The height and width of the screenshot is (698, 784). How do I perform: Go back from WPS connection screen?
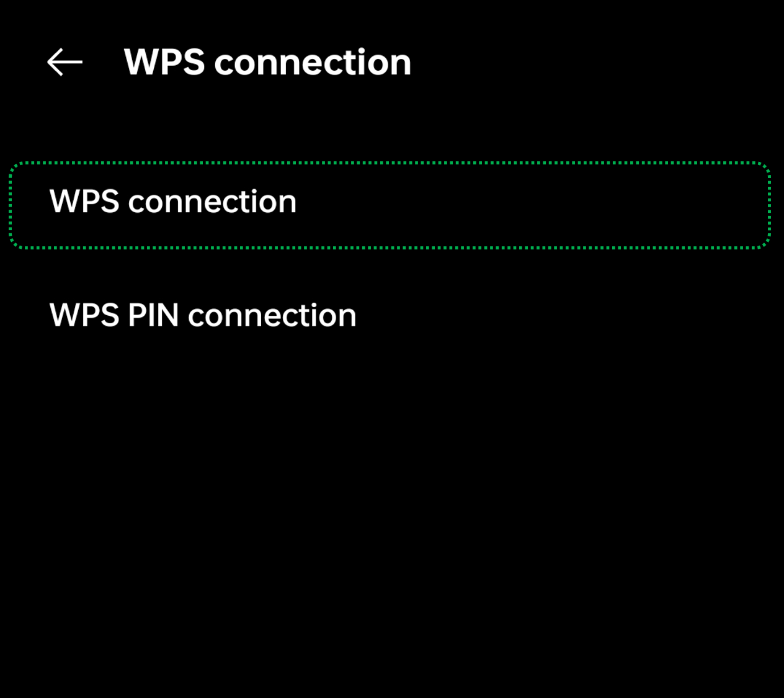(x=65, y=62)
